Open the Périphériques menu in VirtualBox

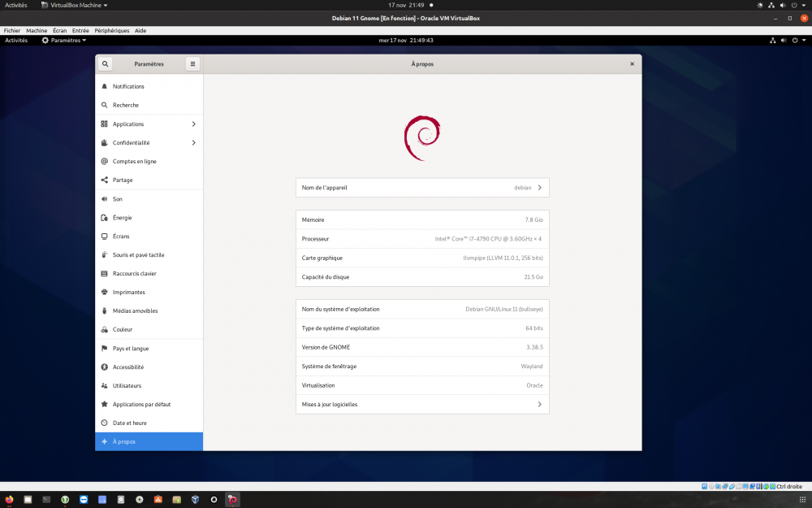[x=112, y=30]
